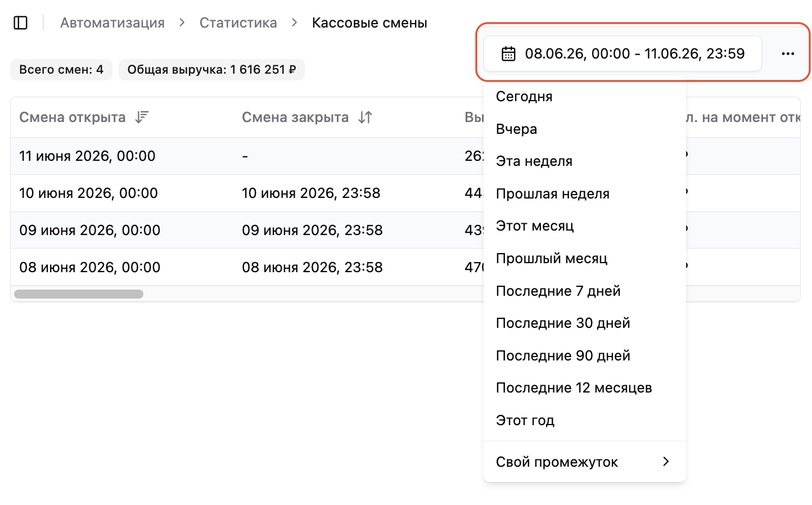Choose 'Этот год' option
The height and width of the screenshot is (505, 812).
[x=585, y=421]
